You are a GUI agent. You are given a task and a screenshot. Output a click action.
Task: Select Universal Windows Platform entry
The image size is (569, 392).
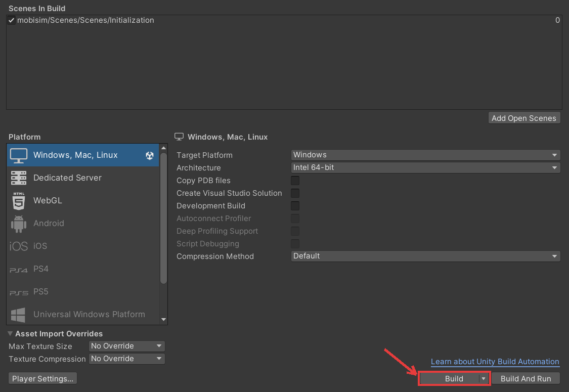click(x=83, y=314)
